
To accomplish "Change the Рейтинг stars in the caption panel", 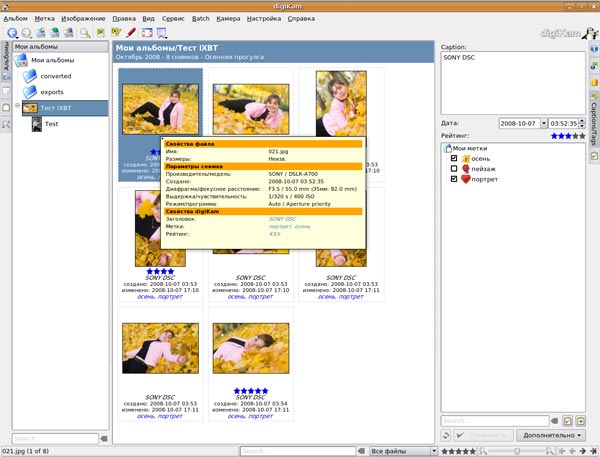I will [x=568, y=136].
